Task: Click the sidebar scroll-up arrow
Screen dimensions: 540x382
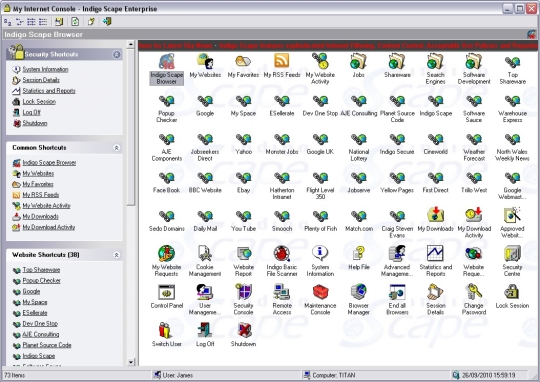Action: click(x=131, y=44)
